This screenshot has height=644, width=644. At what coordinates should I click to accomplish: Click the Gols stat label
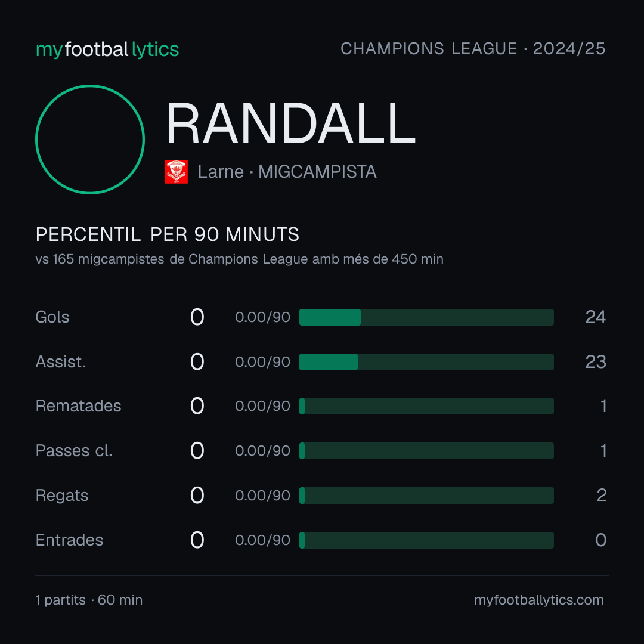pos(52,317)
